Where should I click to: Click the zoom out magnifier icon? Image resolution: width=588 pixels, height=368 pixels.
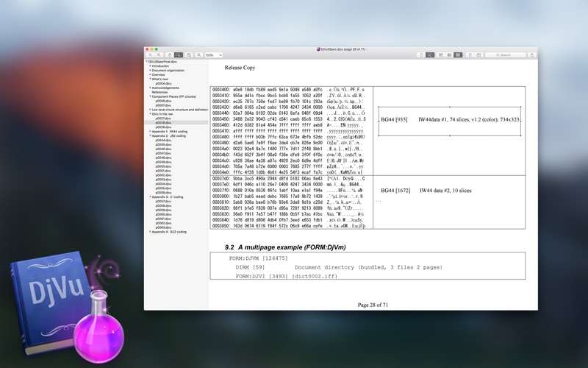(150, 55)
